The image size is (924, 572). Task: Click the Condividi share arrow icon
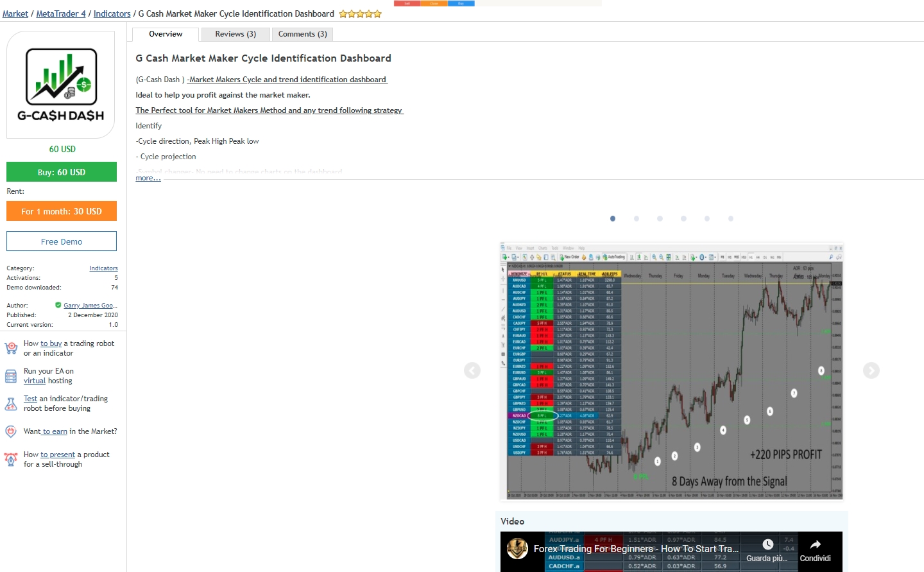tap(815, 544)
